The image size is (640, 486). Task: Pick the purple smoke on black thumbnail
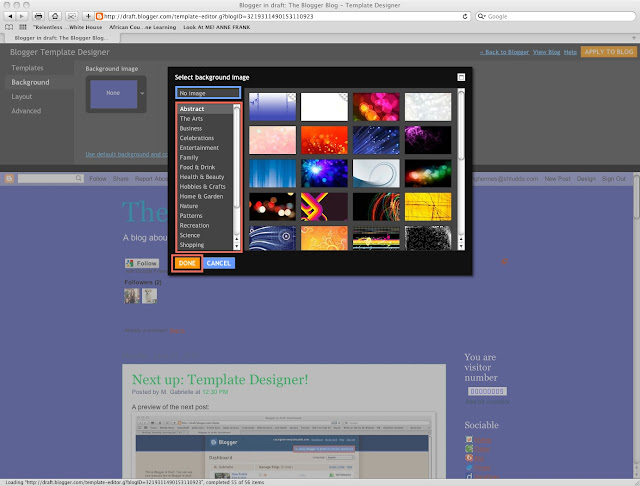click(428, 140)
